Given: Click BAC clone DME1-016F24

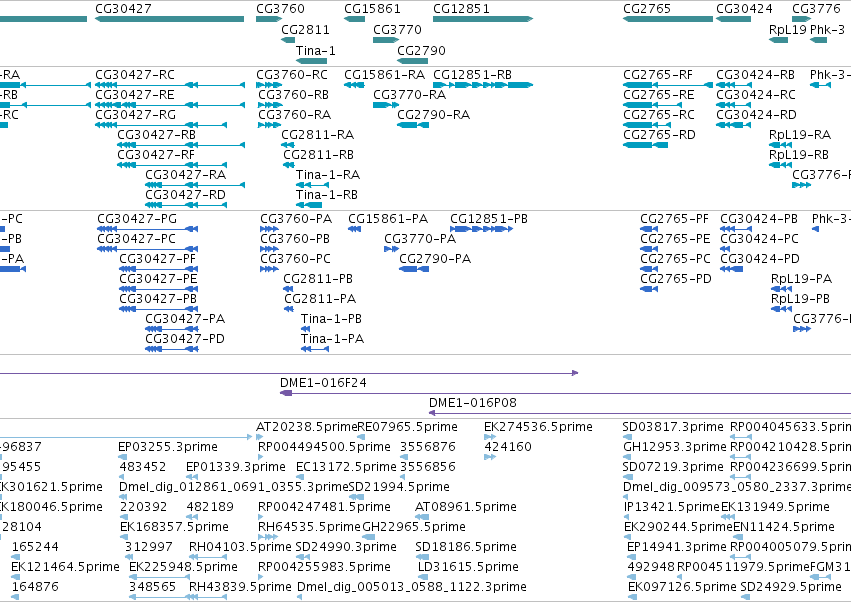Looking at the screenshot, I should point(323,382).
